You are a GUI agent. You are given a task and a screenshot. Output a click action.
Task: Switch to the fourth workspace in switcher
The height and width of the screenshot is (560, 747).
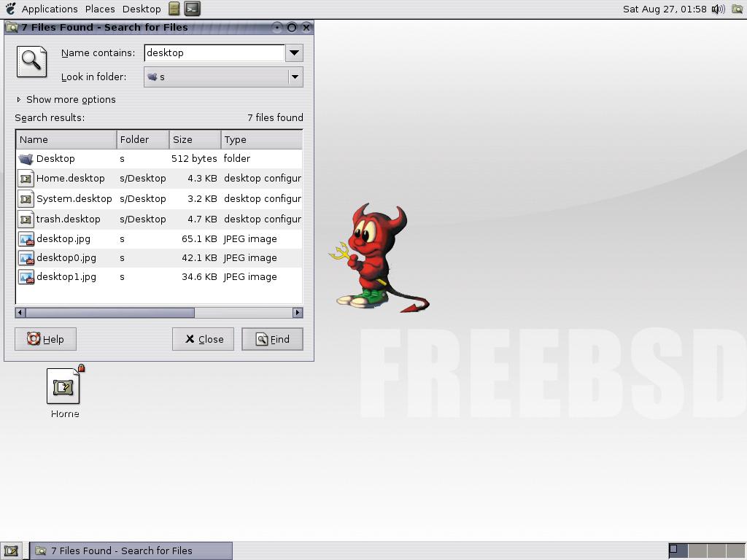[735, 551]
